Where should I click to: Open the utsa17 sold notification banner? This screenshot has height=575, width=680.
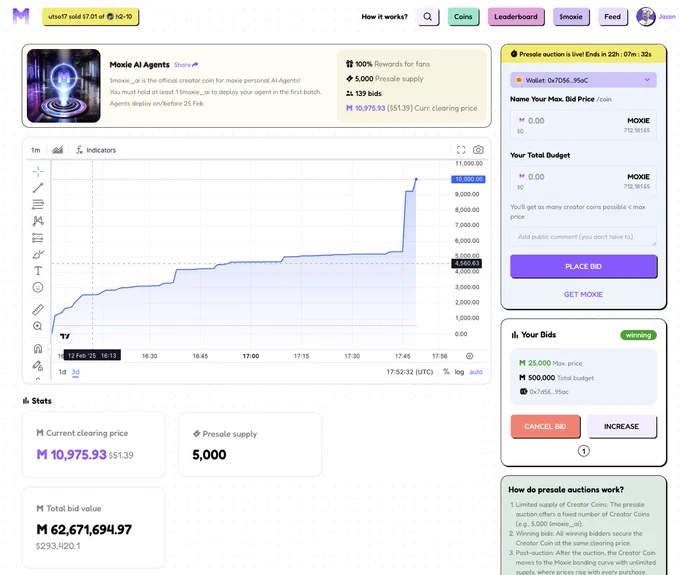90,16
